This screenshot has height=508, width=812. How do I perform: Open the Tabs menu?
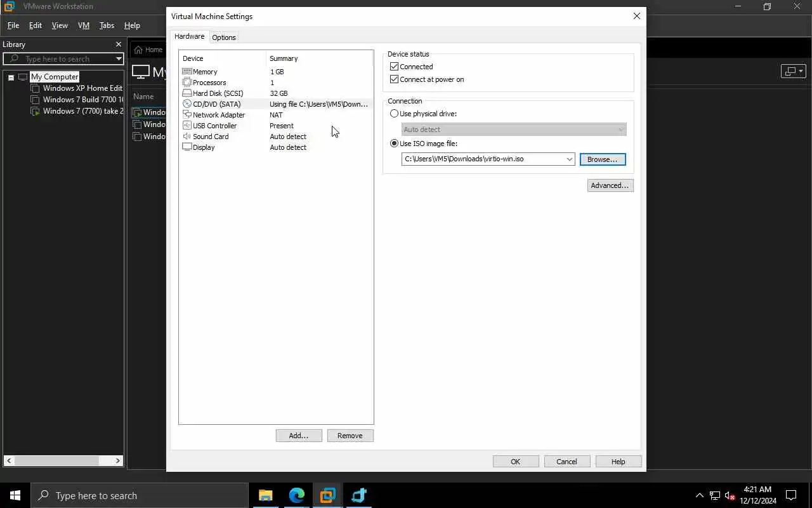click(x=107, y=25)
